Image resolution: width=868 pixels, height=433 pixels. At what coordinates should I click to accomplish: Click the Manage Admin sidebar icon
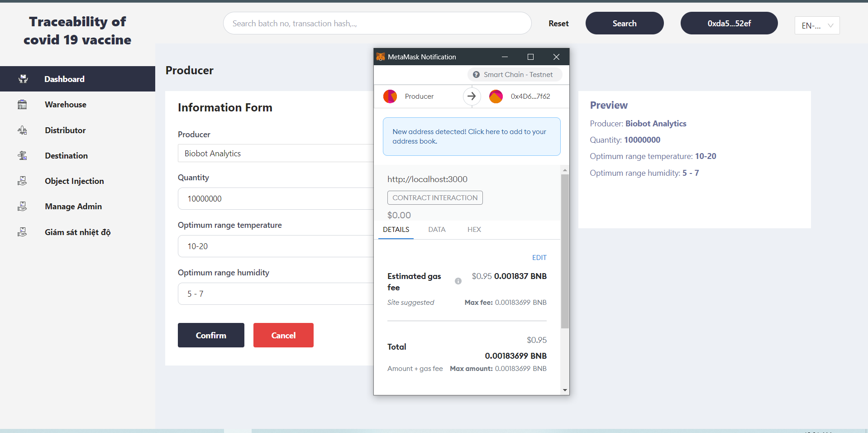pyautogui.click(x=22, y=207)
